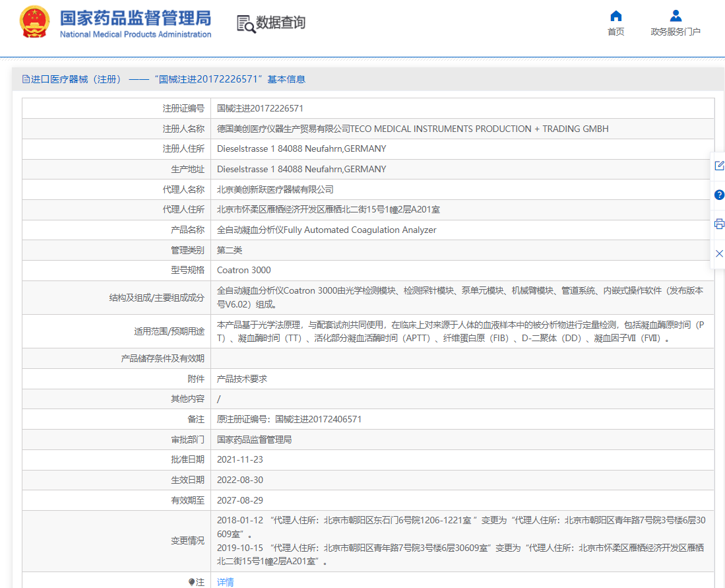Select product name Fully Automated Coagulation Analyzer
Image resolution: width=725 pixels, height=588 pixels.
pos(327,230)
